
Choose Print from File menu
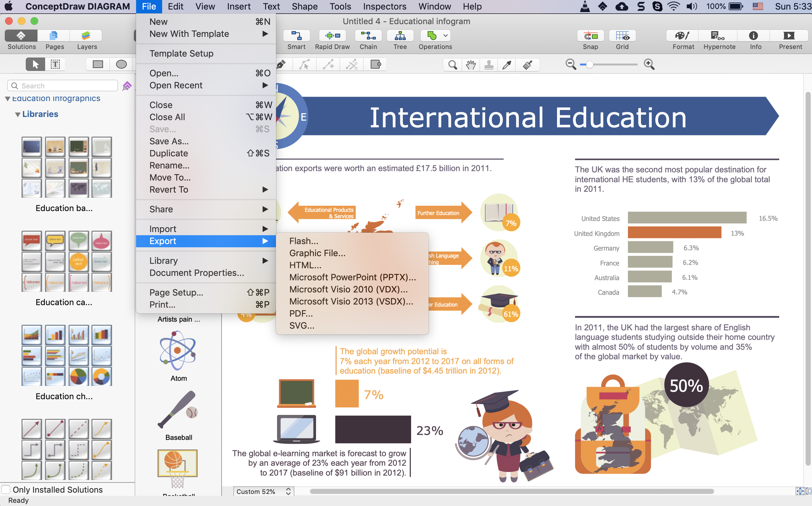(x=206, y=304)
